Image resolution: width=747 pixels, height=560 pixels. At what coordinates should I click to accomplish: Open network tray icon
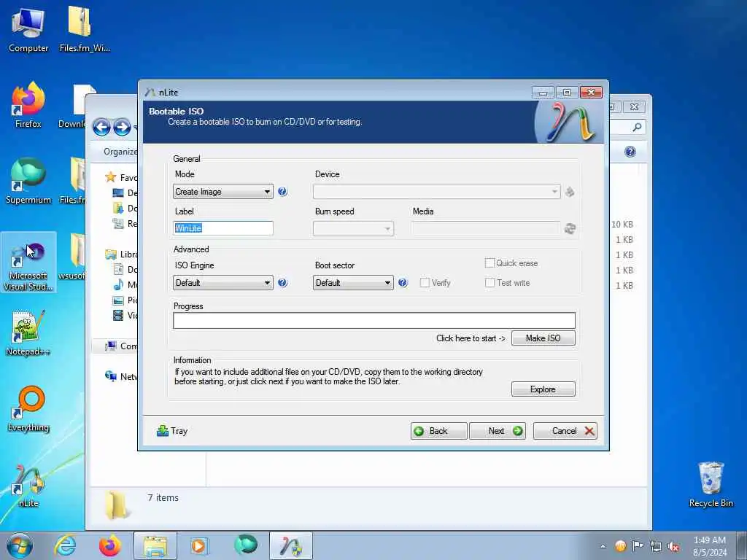(x=656, y=546)
